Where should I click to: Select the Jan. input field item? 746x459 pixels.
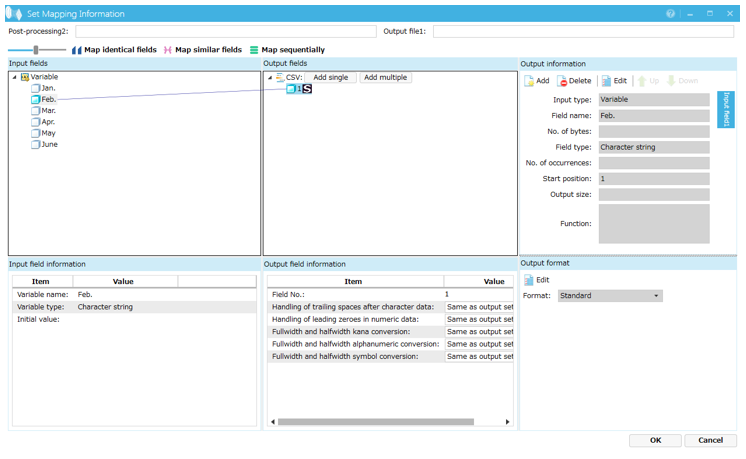click(48, 88)
